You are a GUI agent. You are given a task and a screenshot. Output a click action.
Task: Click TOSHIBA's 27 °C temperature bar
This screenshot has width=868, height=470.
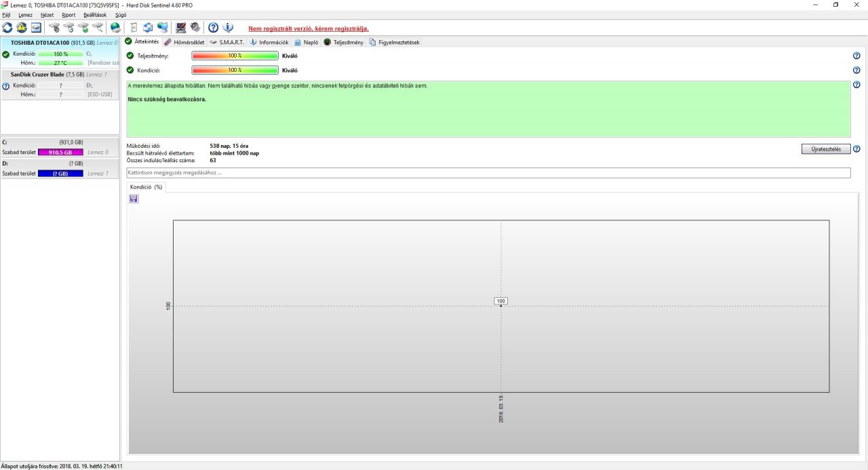click(60, 62)
